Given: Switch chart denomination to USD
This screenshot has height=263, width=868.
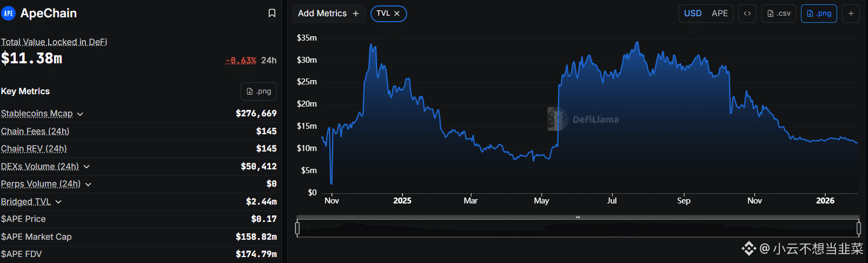Looking at the screenshot, I should pos(693,14).
